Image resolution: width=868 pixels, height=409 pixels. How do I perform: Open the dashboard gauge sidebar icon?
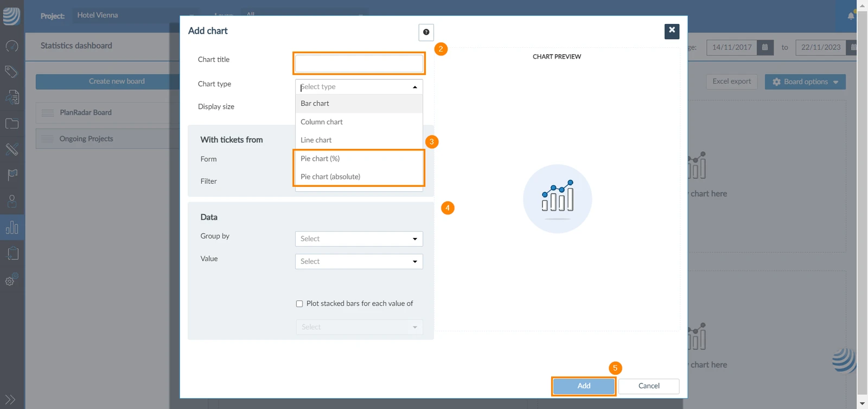click(12, 46)
